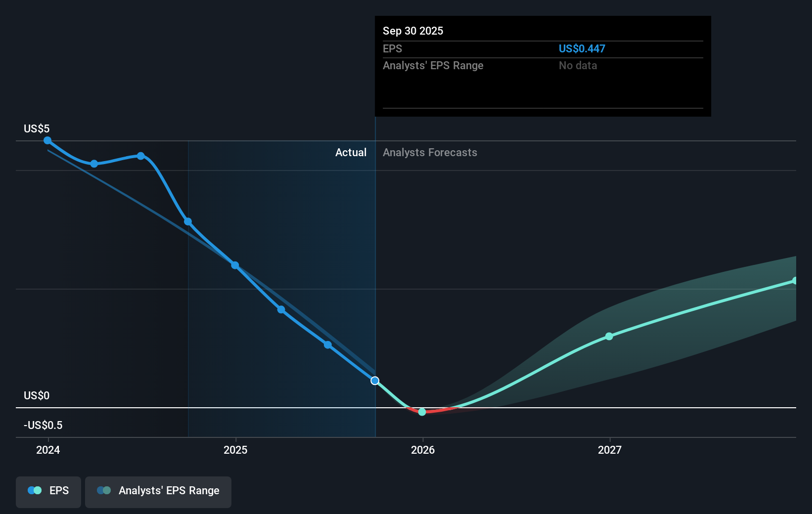Click the 'US$5' y-axis label
The height and width of the screenshot is (514, 812).
(37, 128)
